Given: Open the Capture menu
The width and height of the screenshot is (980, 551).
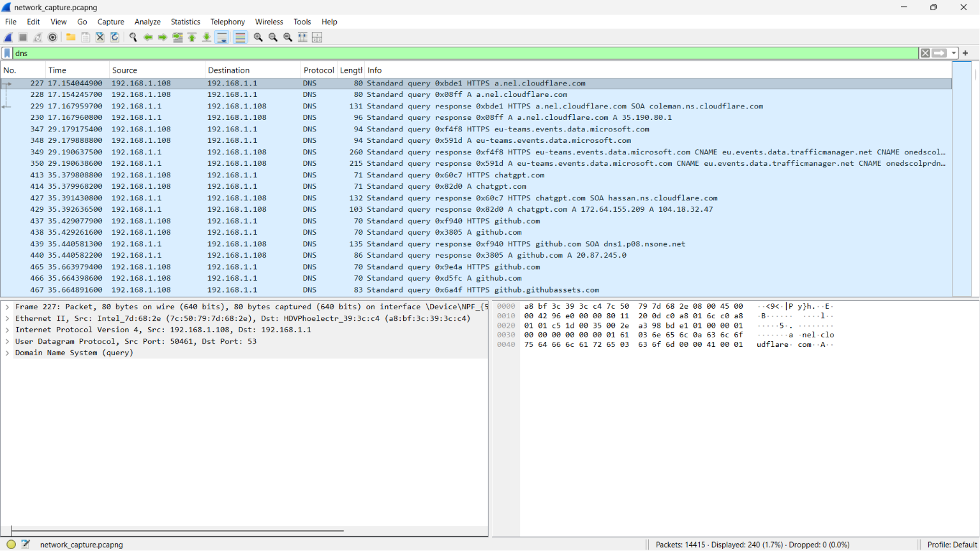Looking at the screenshot, I should click(x=111, y=22).
